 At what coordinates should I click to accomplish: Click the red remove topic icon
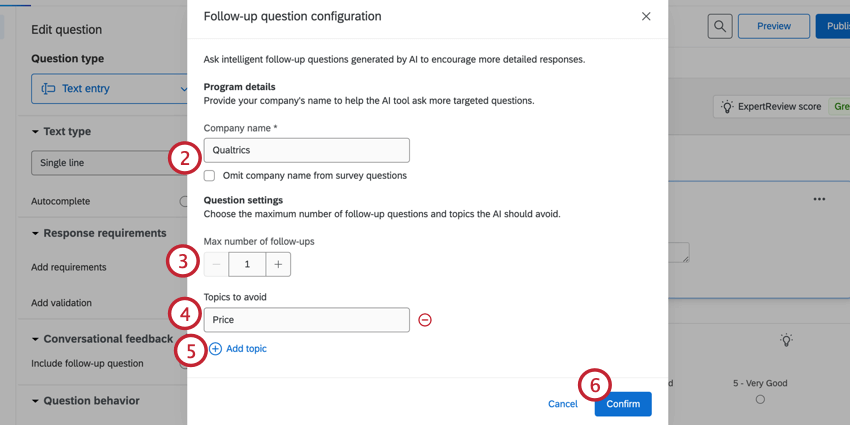[425, 320]
